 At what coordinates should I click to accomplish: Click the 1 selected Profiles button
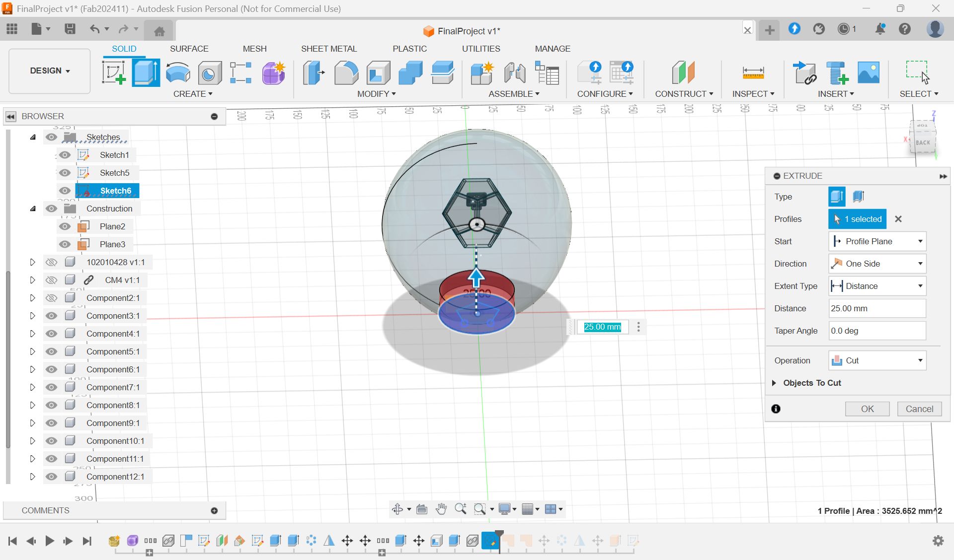click(858, 219)
